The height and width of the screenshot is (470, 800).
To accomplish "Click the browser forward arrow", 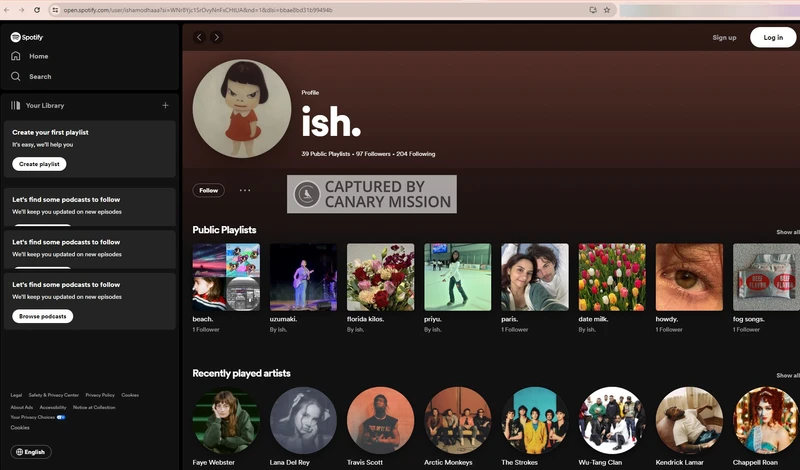I will [21, 10].
